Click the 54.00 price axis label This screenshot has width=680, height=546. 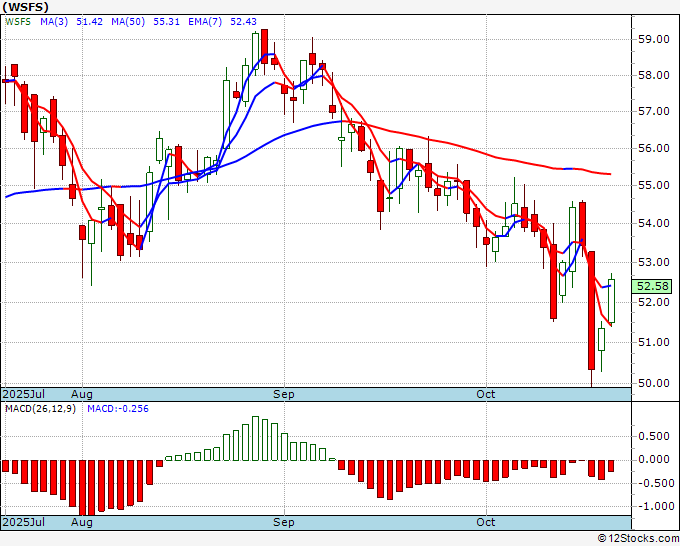[x=654, y=223]
